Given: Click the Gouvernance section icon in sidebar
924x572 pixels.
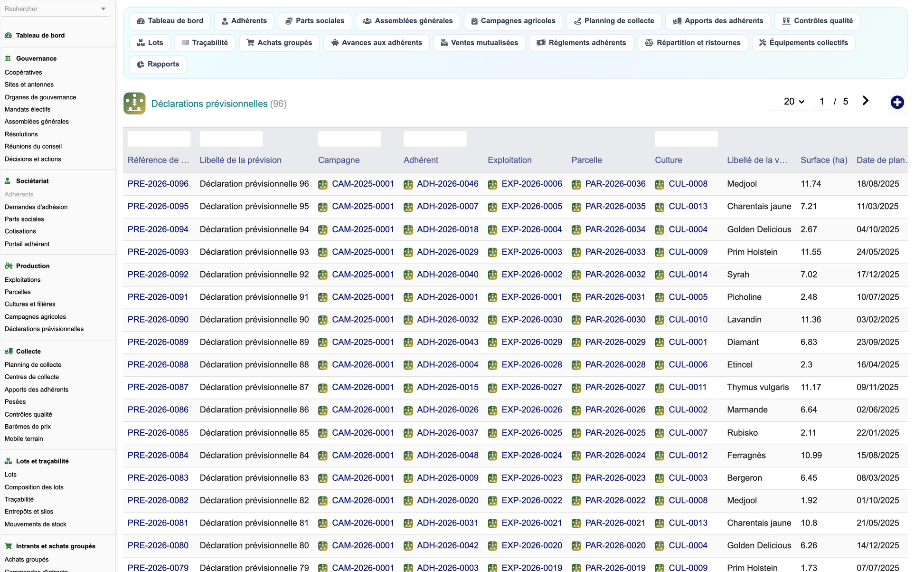Looking at the screenshot, I should tap(8, 58).
